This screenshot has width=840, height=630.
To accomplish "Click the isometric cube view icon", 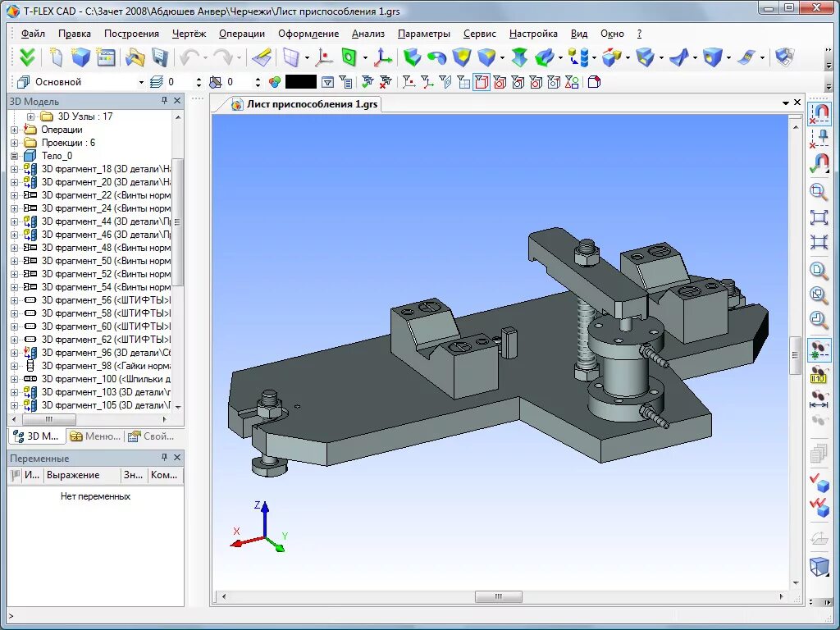I will tap(818, 566).
